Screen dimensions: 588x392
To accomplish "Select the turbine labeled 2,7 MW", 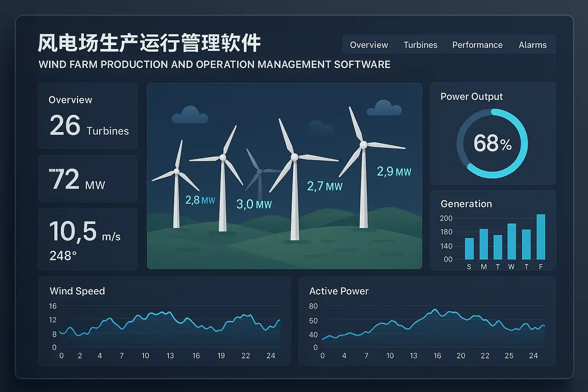I will [294, 184].
